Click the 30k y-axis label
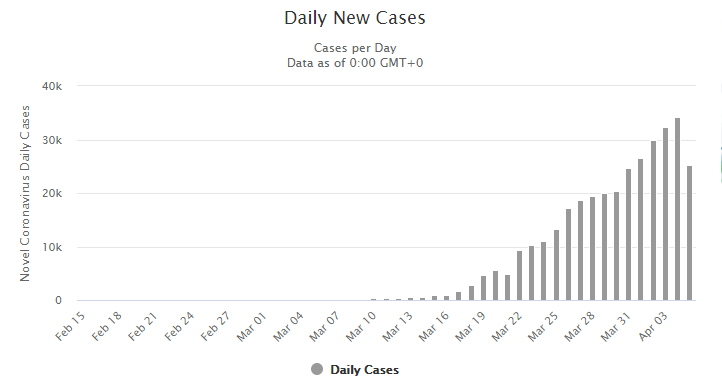This screenshot has width=722, height=379. pyautogui.click(x=52, y=140)
